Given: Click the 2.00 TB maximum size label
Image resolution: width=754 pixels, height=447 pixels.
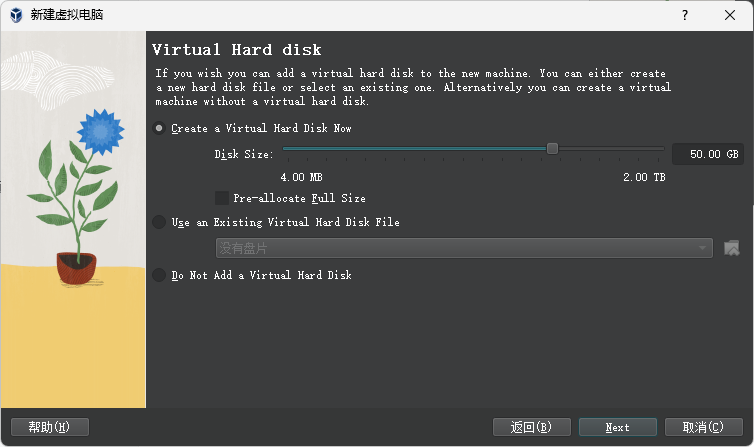Looking at the screenshot, I should pyautogui.click(x=644, y=178).
